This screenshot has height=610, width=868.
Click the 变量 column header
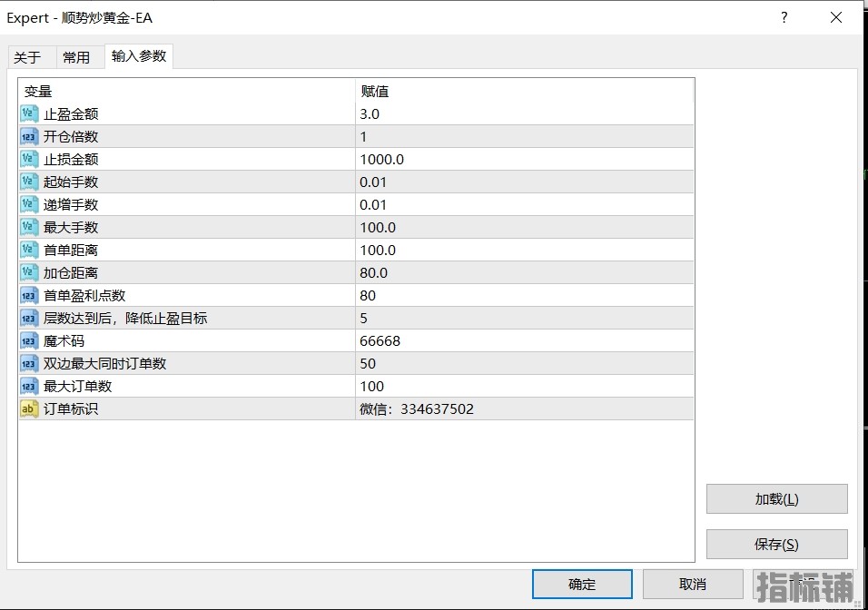click(186, 91)
